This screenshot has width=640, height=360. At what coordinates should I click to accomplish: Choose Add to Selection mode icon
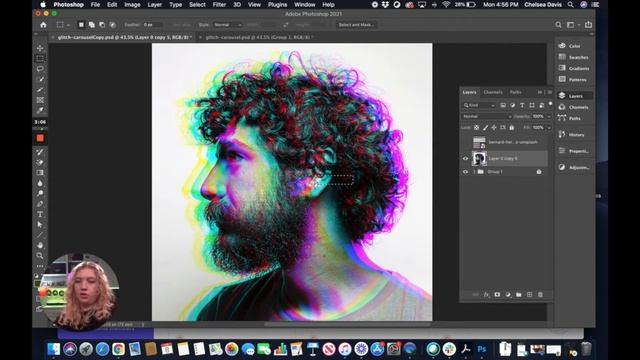tap(91, 25)
